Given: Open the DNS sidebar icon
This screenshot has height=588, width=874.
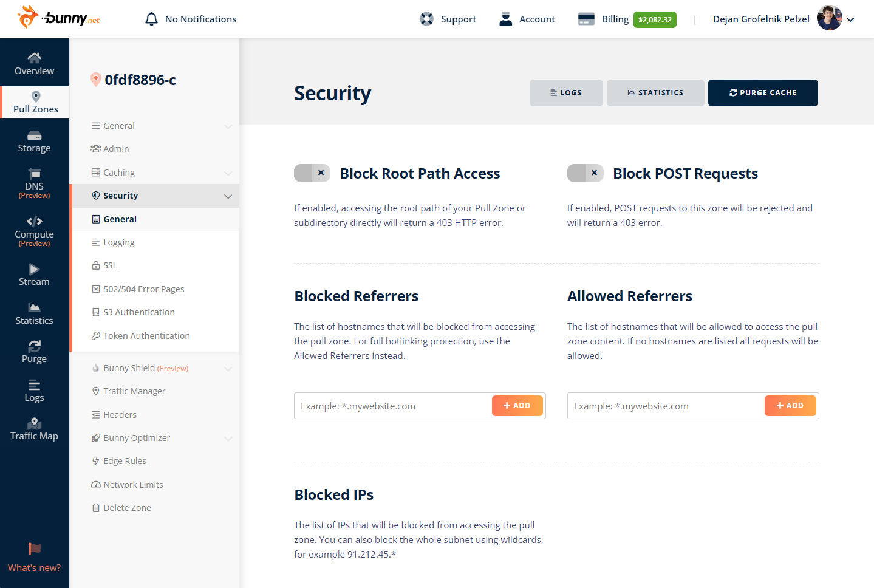Looking at the screenshot, I should [x=35, y=174].
